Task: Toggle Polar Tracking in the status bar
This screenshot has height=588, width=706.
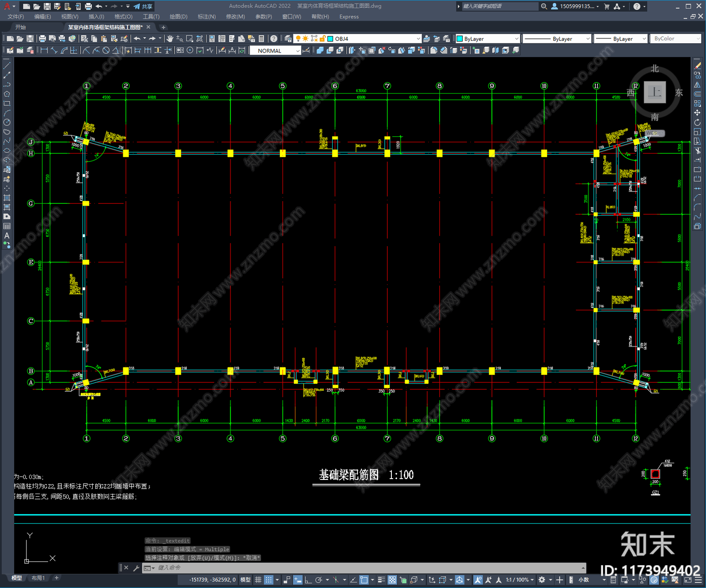Action: pos(319,580)
